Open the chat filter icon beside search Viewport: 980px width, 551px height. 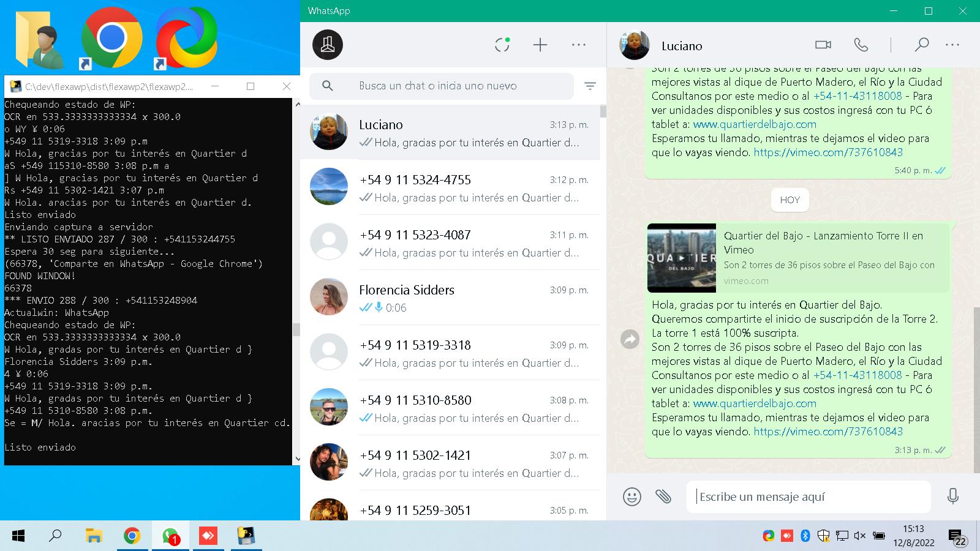pos(590,86)
